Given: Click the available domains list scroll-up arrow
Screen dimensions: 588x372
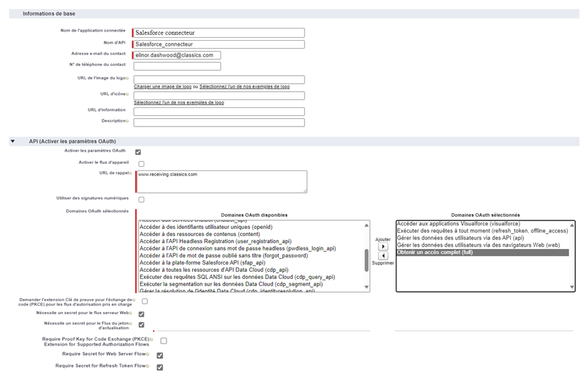Looking at the screenshot, I should 367,225.
